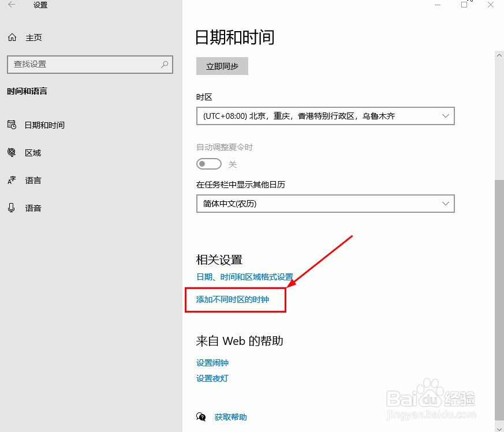
Task: Click the question mark icon beside 获取帮助
Action: point(201,416)
